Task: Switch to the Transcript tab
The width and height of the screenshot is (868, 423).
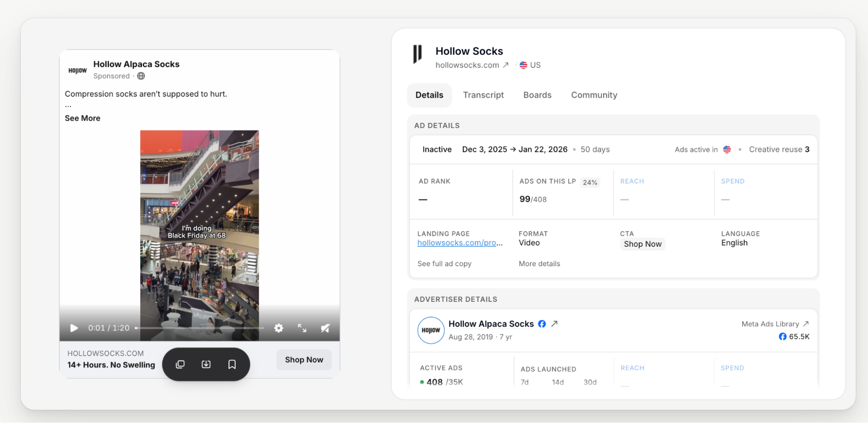Action: (x=483, y=95)
